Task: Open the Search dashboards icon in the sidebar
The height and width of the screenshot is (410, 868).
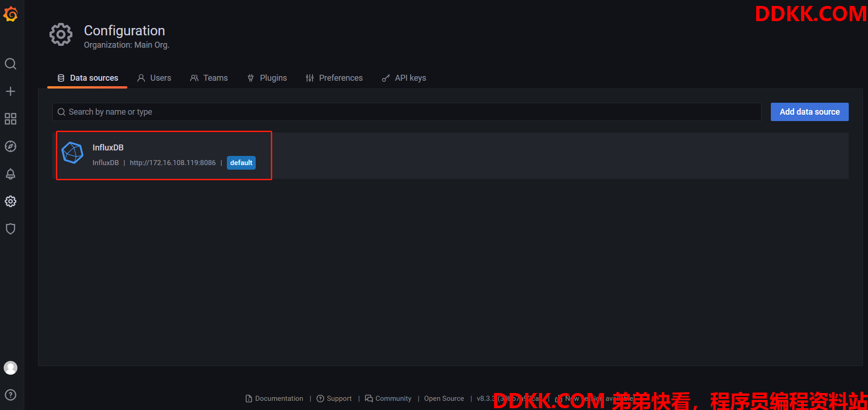Action: click(11, 64)
